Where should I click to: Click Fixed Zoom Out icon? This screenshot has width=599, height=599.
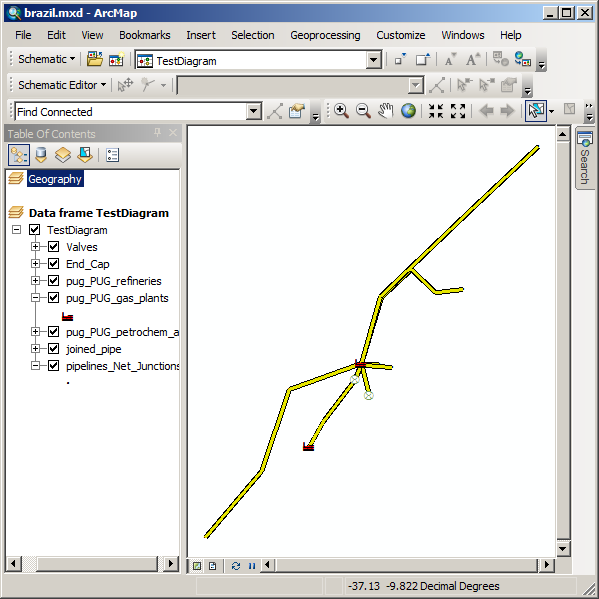[458, 111]
